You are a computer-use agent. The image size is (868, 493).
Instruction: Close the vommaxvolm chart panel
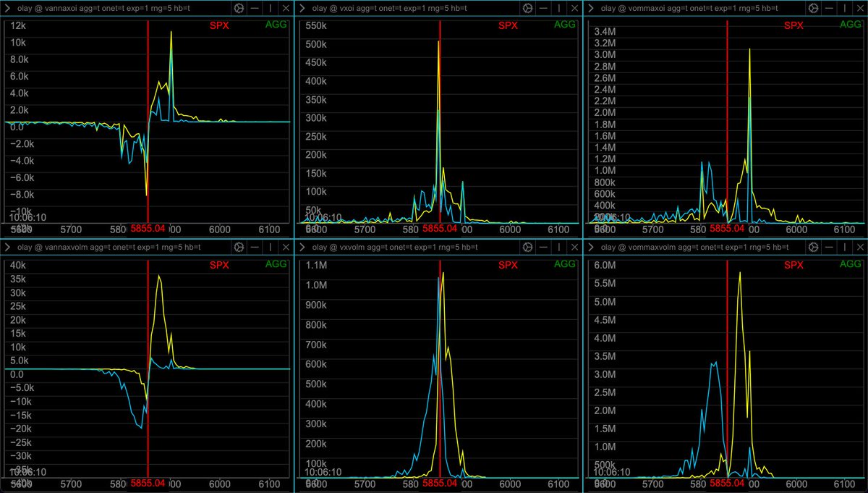[861, 247]
